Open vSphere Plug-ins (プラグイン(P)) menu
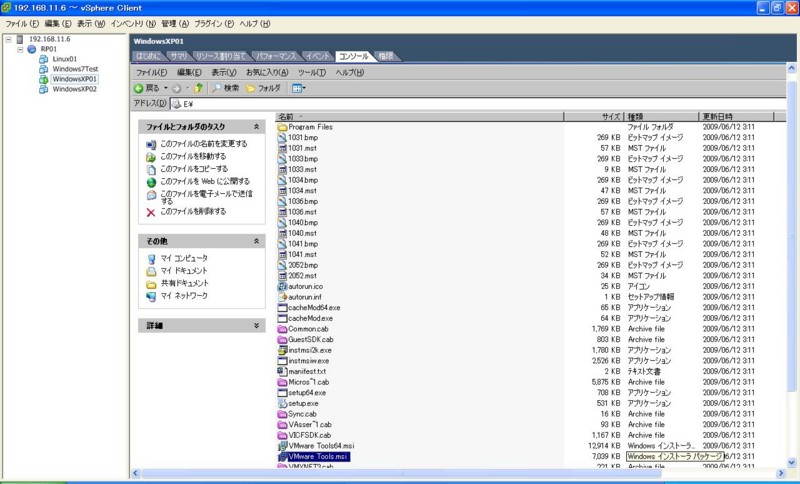The image size is (800, 484). pos(214,24)
